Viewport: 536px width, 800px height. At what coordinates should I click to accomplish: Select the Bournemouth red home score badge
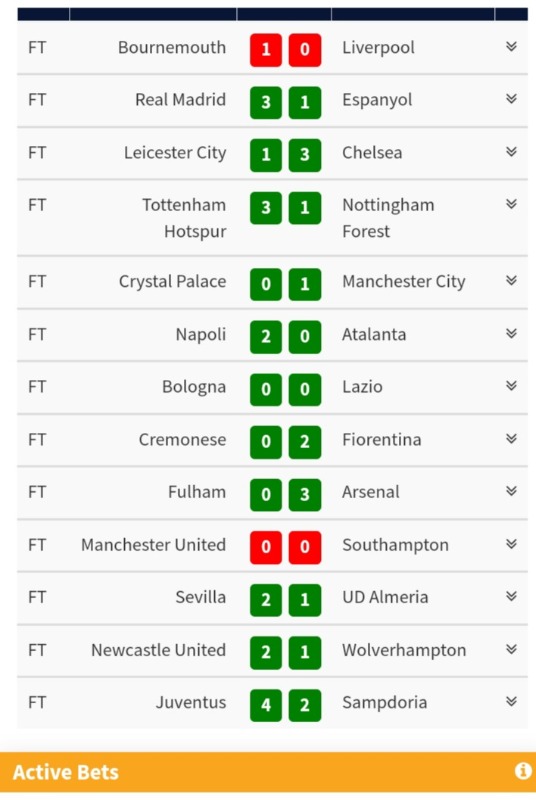click(x=266, y=50)
